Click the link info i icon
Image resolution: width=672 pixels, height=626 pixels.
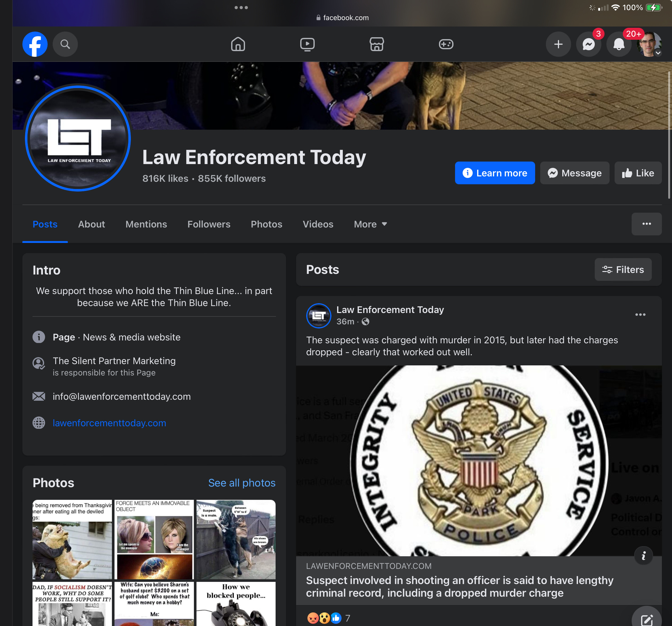click(x=643, y=556)
